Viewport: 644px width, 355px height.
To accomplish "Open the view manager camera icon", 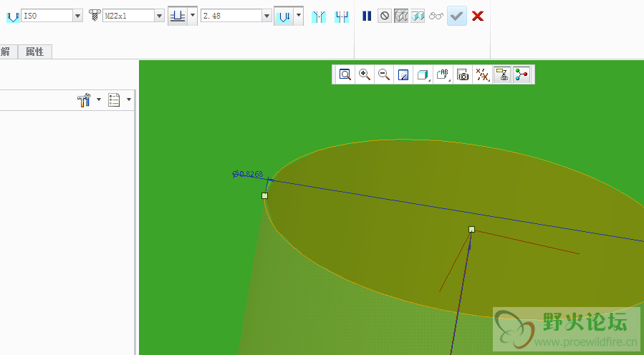I will [463, 74].
